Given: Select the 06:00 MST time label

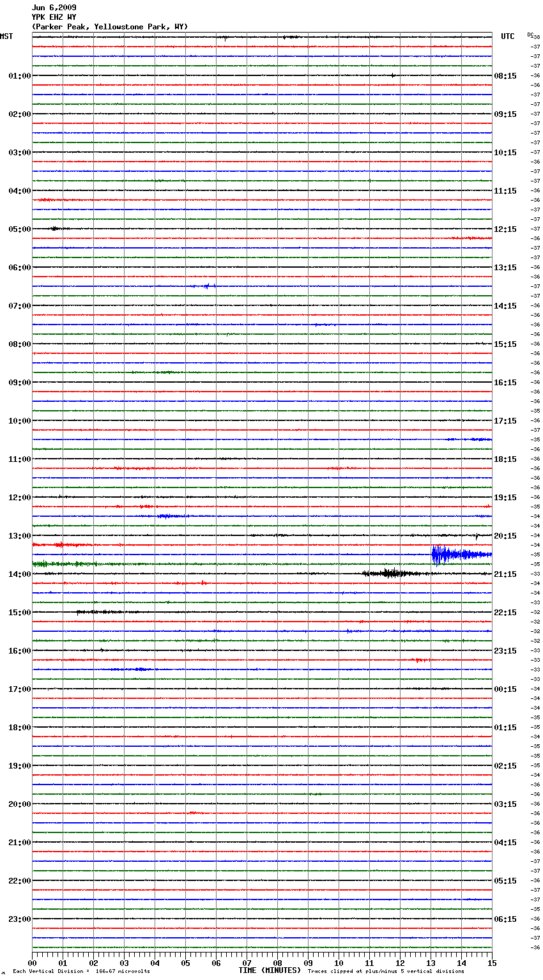Looking at the screenshot, I should pos(19,268).
